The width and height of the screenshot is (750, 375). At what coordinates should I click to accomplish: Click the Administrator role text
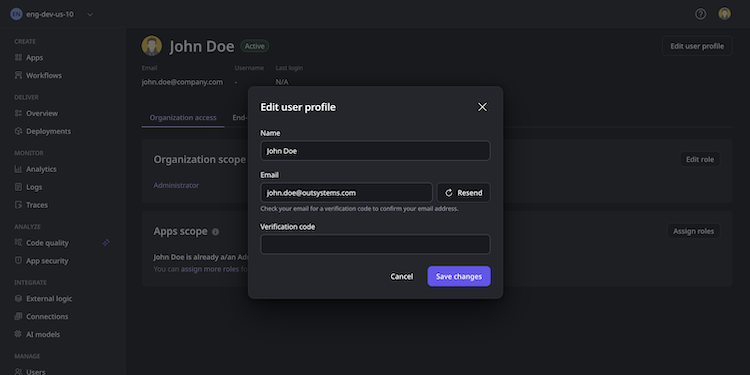point(176,185)
